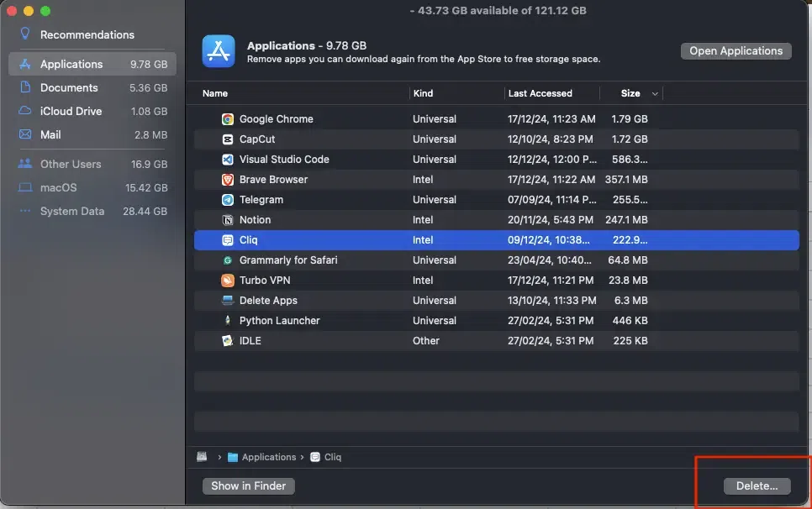
Task: Click the Show in Finder button
Action: coord(249,485)
